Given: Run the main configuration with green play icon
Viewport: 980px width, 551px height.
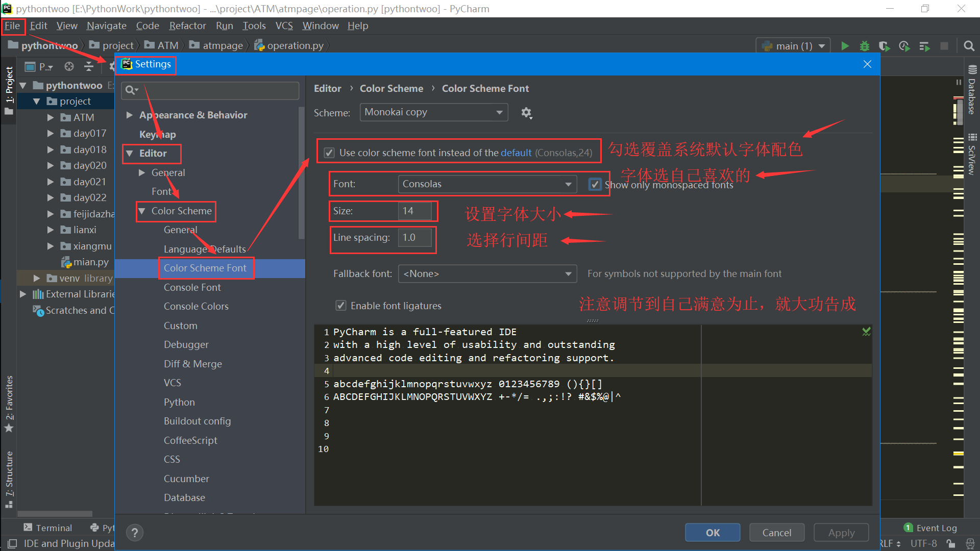Looking at the screenshot, I should 845,46.
